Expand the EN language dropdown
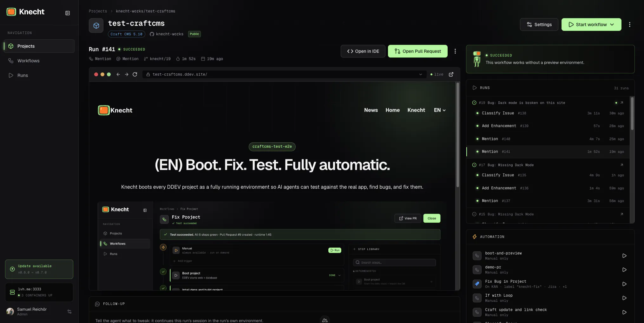 click(x=440, y=110)
